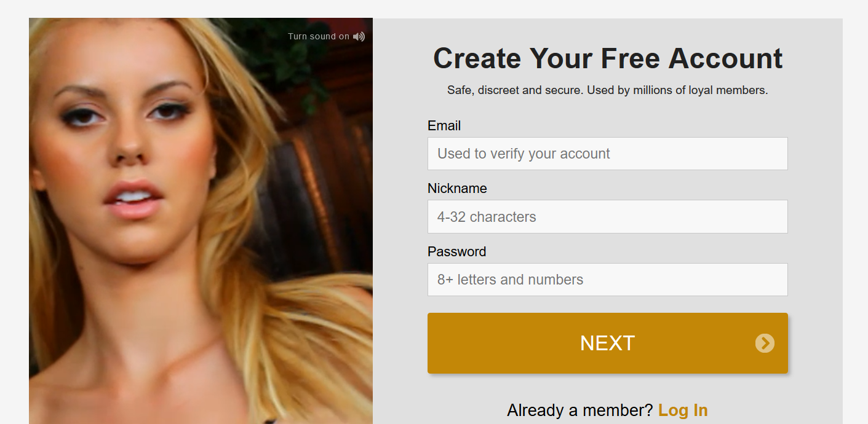This screenshot has height=424, width=868.
Task: Click the "8+ letters and numbers" placeholder
Action: pos(510,280)
